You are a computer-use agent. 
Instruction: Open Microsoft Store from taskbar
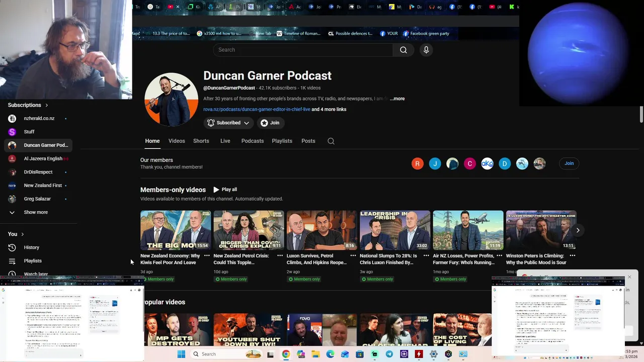(x=360, y=354)
